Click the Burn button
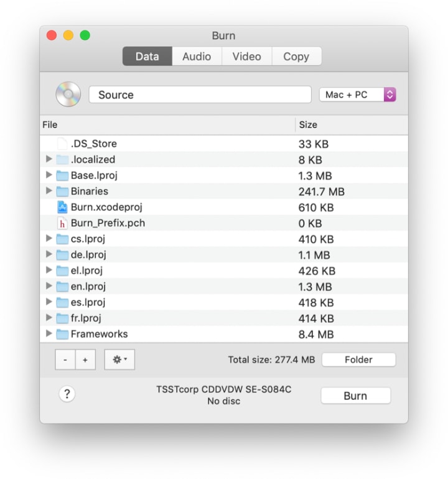 pyautogui.click(x=356, y=396)
